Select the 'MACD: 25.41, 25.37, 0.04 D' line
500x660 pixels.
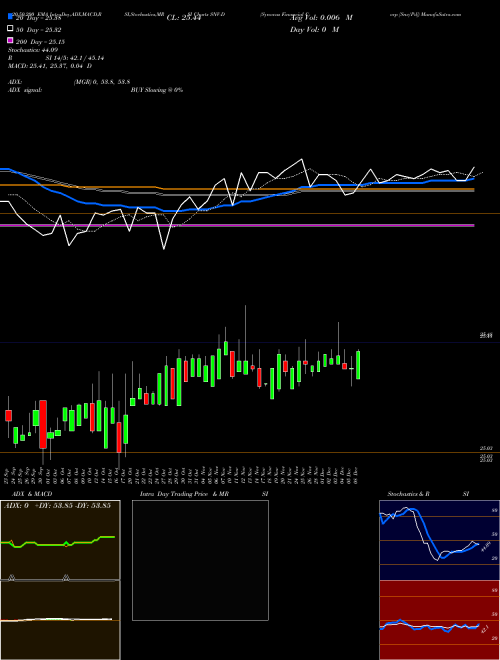[50, 66]
